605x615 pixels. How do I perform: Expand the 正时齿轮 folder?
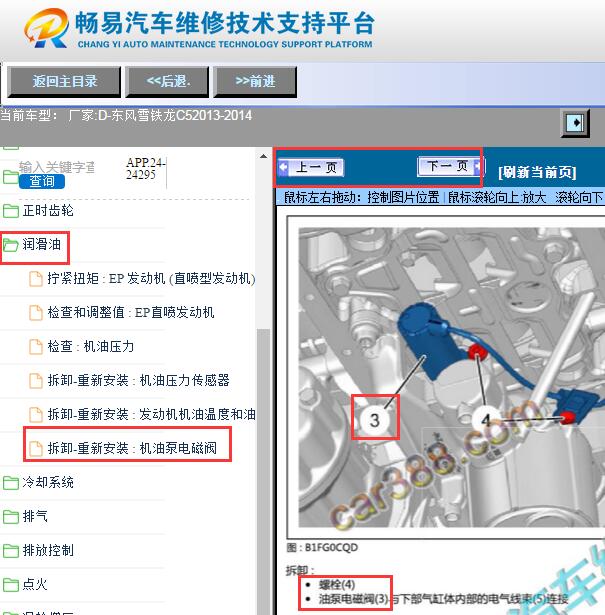pyautogui.click(x=48, y=211)
